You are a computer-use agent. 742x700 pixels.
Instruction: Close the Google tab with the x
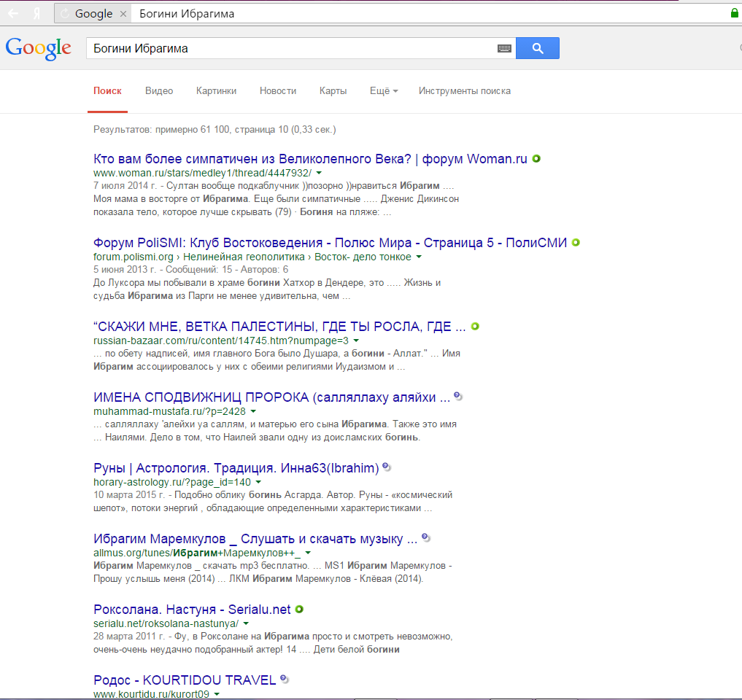tap(123, 14)
